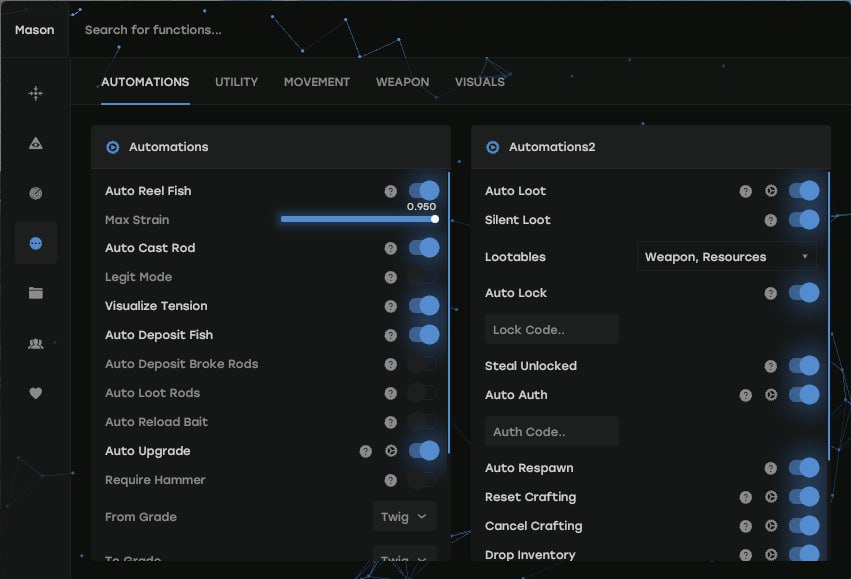Open the gear settings for Auto Loot
851x579 pixels.
(771, 191)
